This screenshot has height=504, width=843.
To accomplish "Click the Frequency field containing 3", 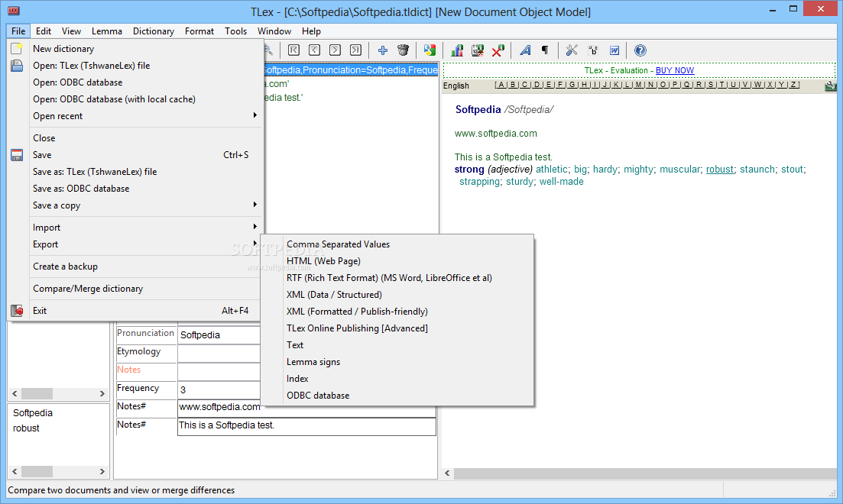I will 219,389.
